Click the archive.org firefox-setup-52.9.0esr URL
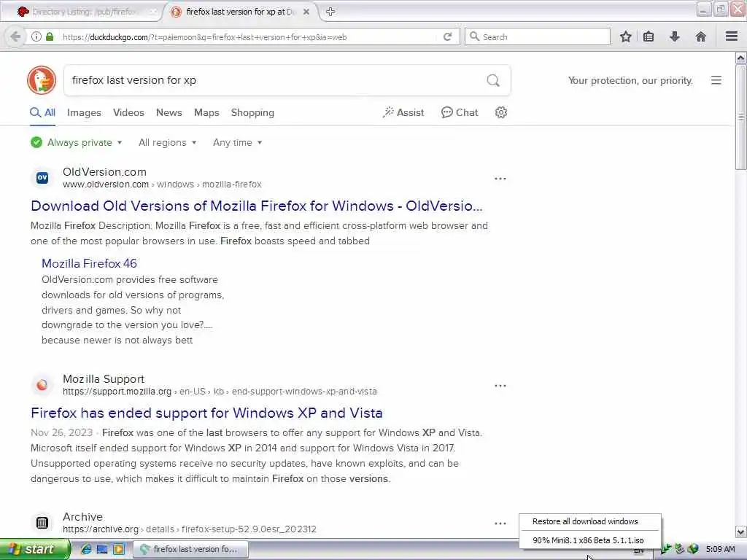This screenshot has height=560, width=747. pyautogui.click(x=189, y=529)
